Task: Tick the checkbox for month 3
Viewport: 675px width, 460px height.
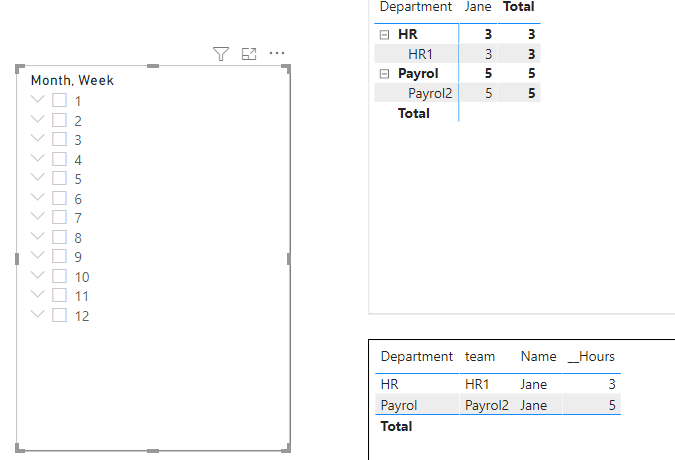Action: (x=59, y=139)
